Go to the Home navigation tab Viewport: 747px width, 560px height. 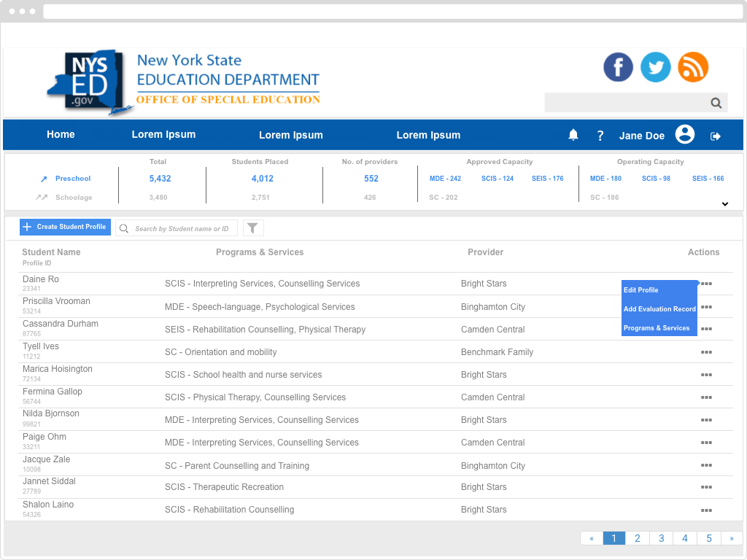[61, 135]
